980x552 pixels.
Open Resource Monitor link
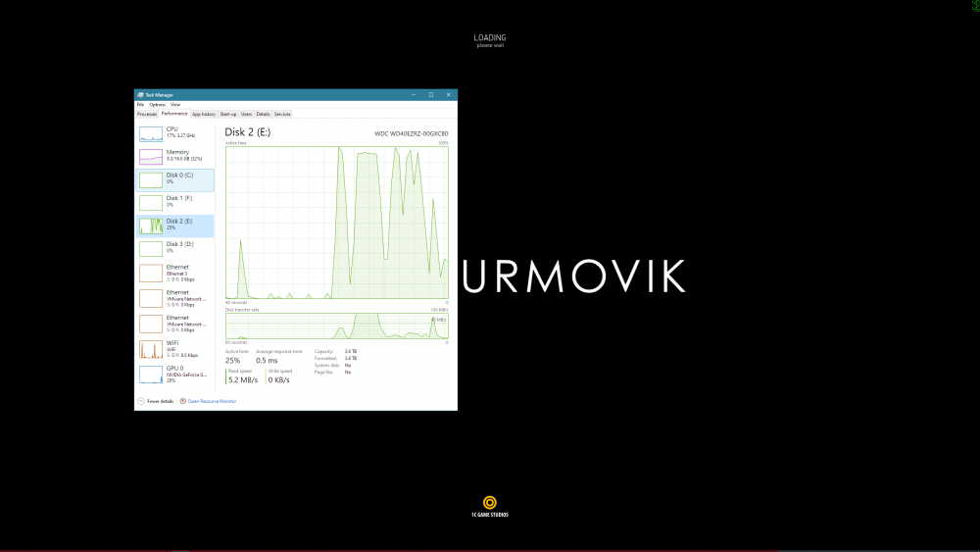212,401
